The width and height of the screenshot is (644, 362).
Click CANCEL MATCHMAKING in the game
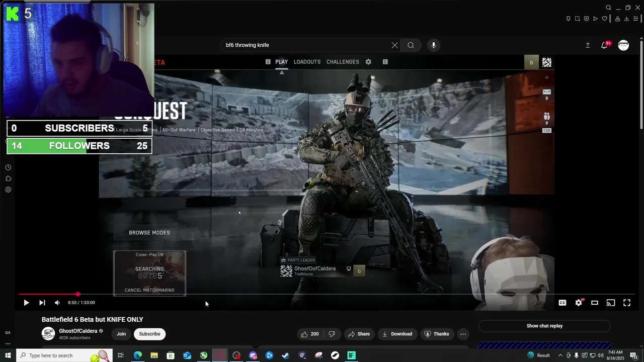click(149, 290)
